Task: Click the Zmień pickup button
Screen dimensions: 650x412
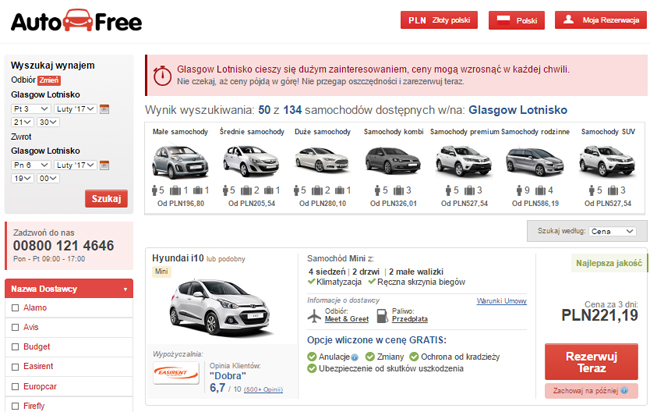Action: click(49, 80)
